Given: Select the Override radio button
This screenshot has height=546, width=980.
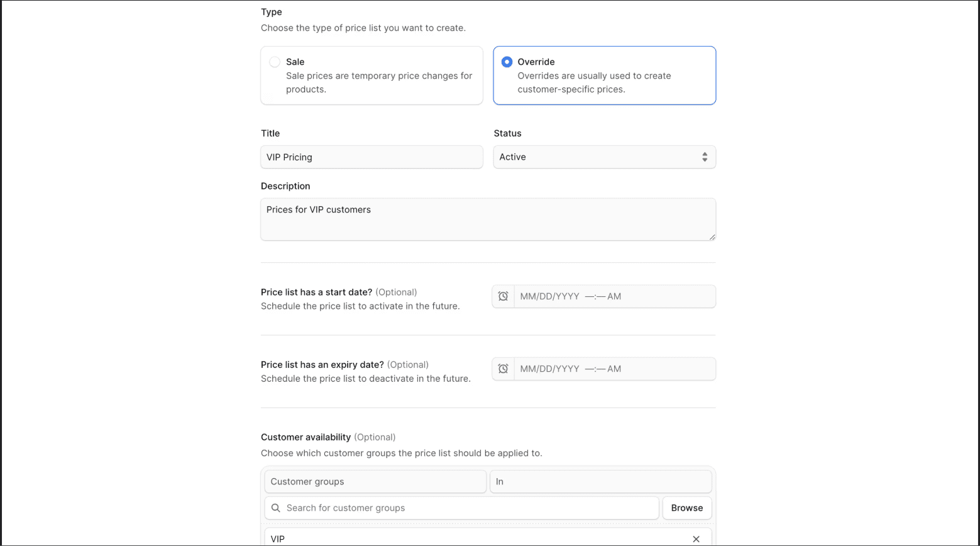Looking at the screenshot, I should click(x=507, y=62).
